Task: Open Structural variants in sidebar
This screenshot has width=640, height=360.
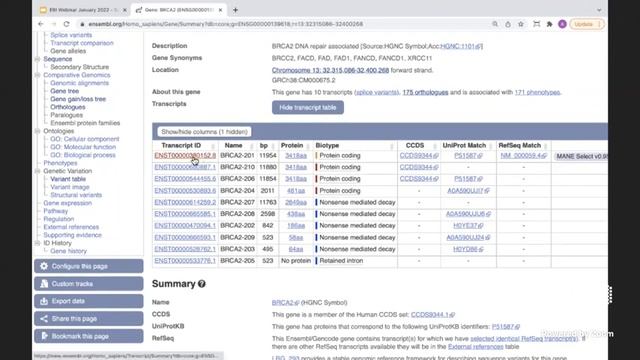Action: point(76,195)
